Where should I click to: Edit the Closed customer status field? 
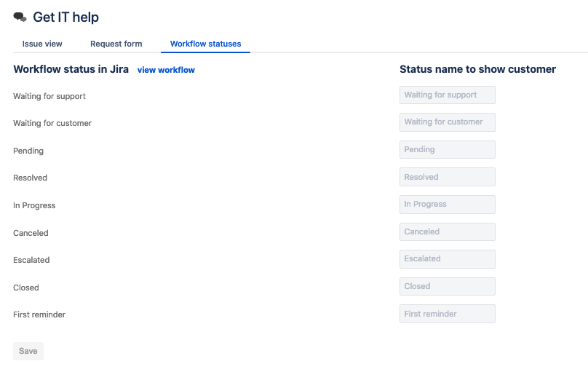(448, 286)
